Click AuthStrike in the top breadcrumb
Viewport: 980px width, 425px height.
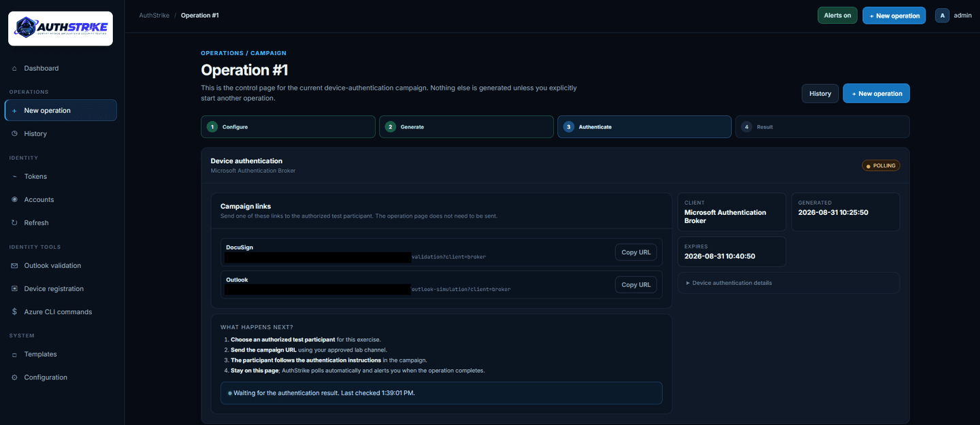click(153, 16)
